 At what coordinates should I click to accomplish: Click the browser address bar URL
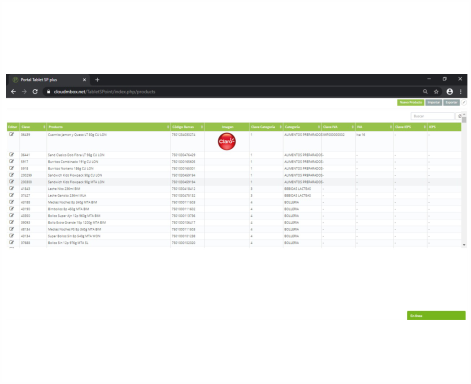coord(104,91)
